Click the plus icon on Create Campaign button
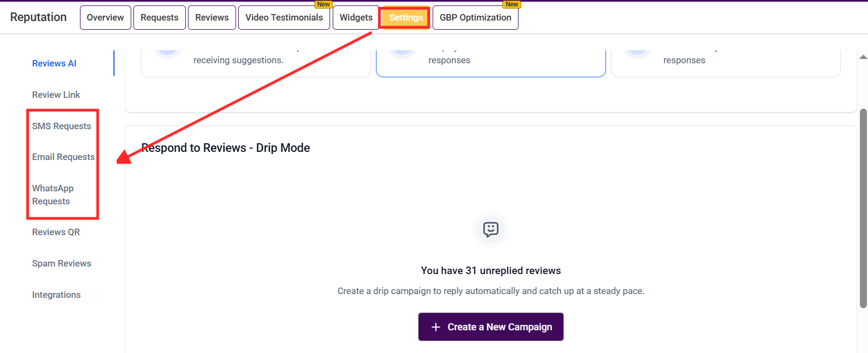The height and width of the screenshot is (353, 868). (x=436, y=327)
